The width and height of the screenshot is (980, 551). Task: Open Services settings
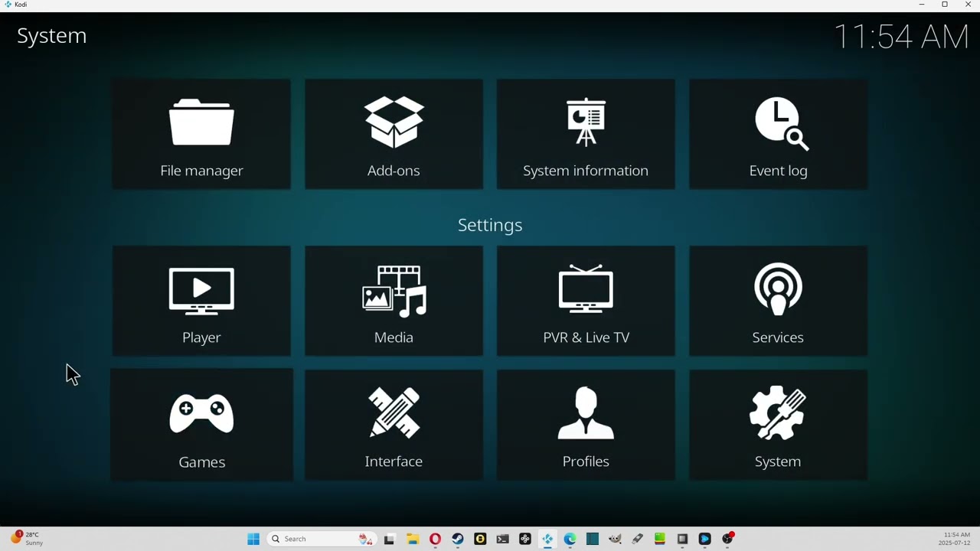point(778,301)
